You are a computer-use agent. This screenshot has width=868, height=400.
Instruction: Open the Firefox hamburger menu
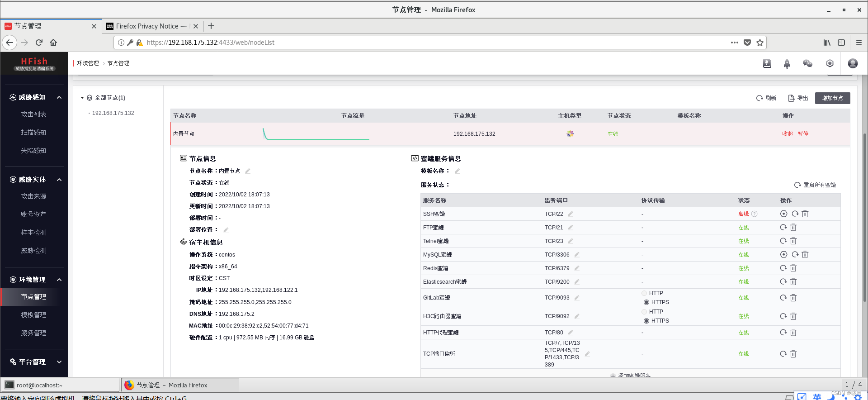(859, 43)
